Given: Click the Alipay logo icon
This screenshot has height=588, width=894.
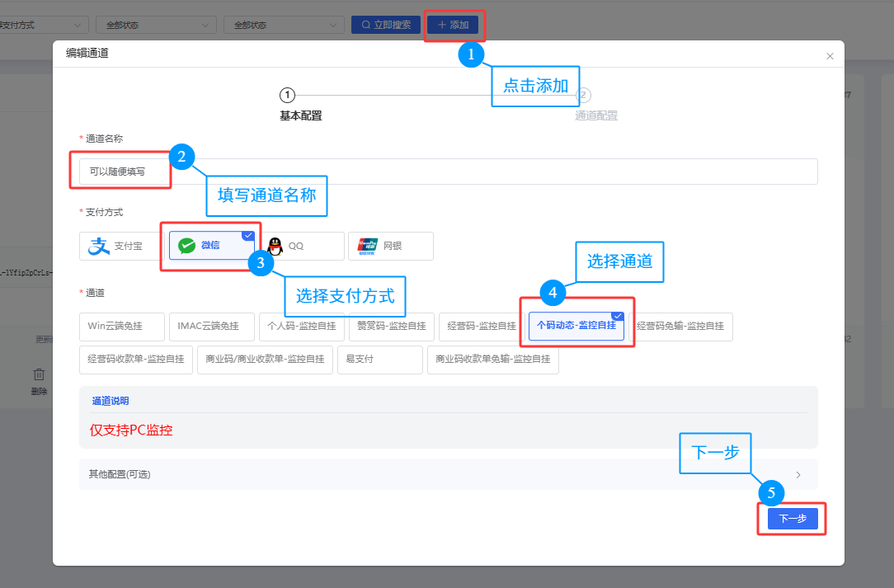Looking at the screenshot, I should [100, 246].
